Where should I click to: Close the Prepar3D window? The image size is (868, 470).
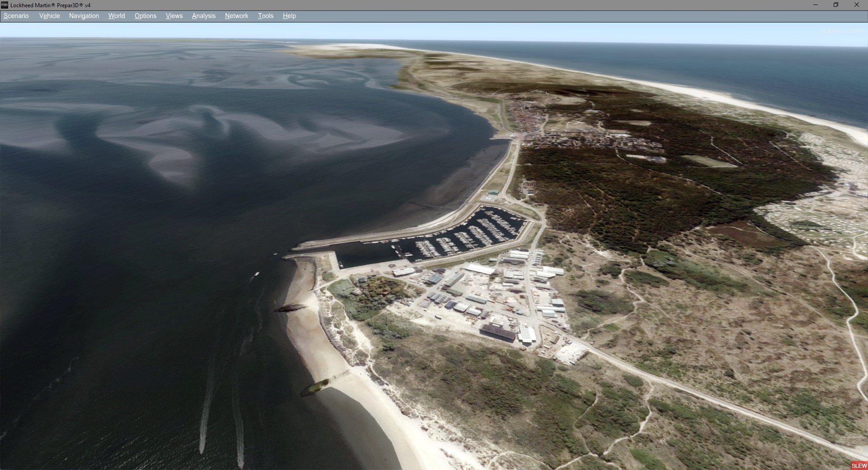857,5
